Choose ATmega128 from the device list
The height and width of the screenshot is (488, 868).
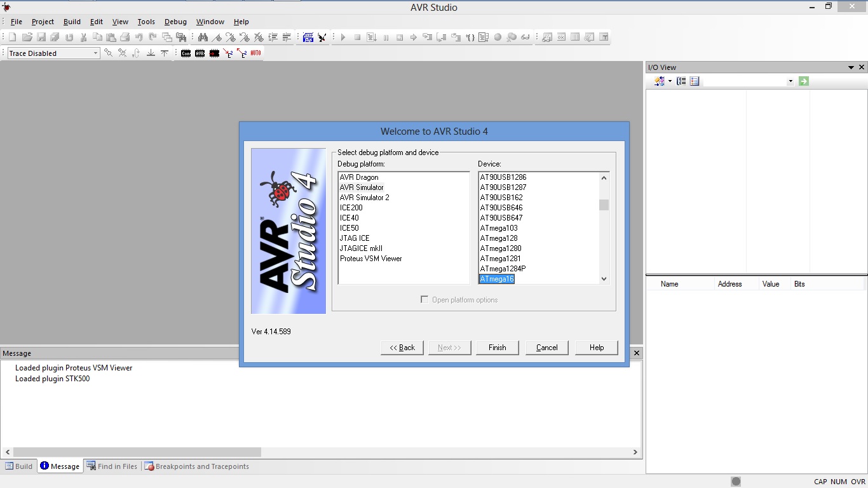click(x=499, y=238)
